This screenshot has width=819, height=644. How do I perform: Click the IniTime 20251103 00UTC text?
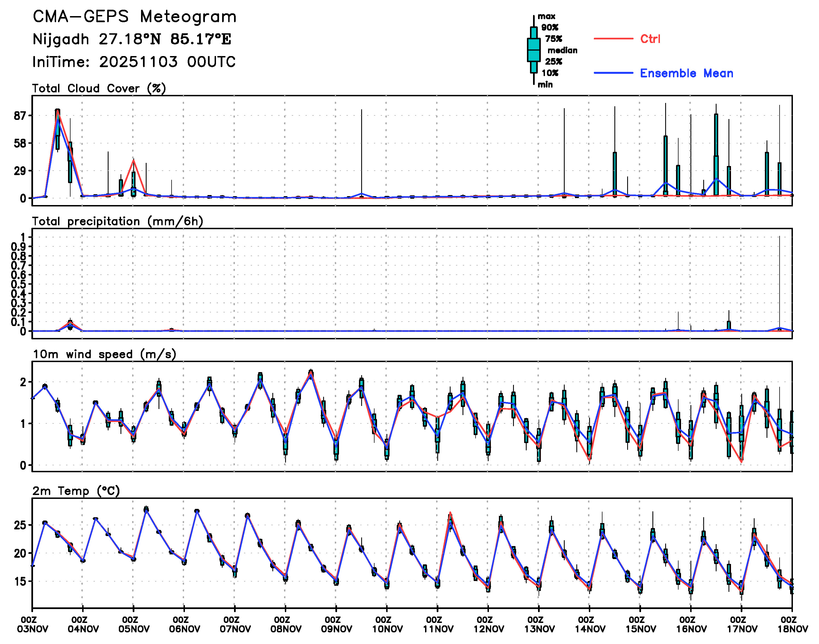tap(134, 62)
